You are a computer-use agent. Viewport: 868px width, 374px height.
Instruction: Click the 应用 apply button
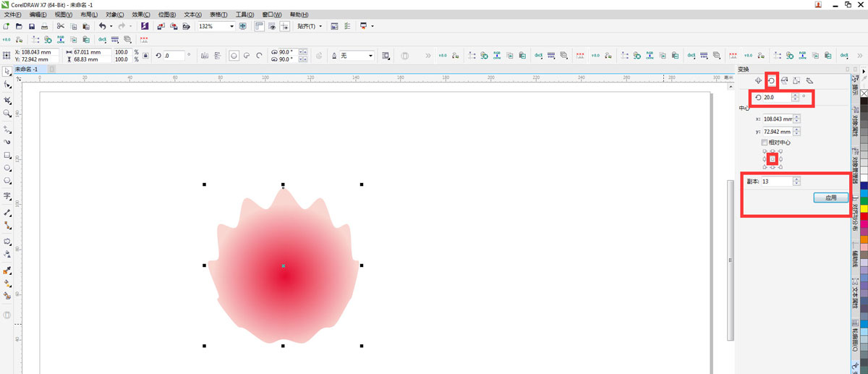830,197
